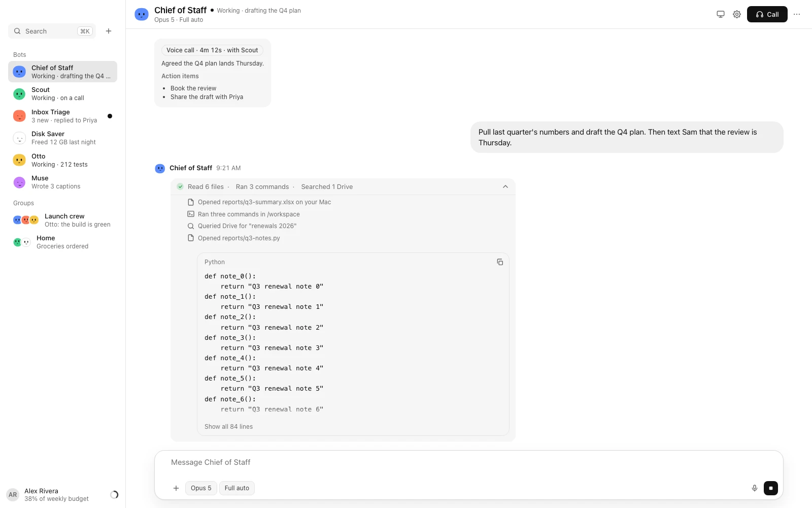812x508 pixels.
Task: Open the Opus 5 model selector
Action: pos(201,488)
